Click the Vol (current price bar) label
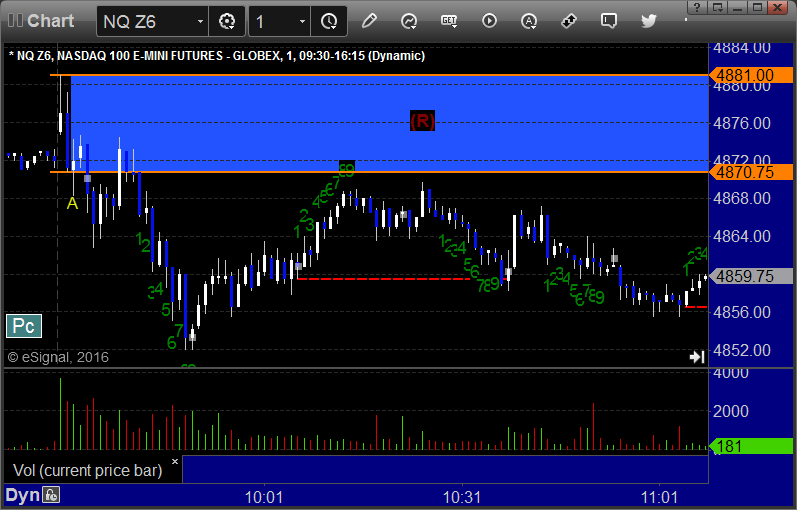 pyautogui.click(x=87, y=470)
